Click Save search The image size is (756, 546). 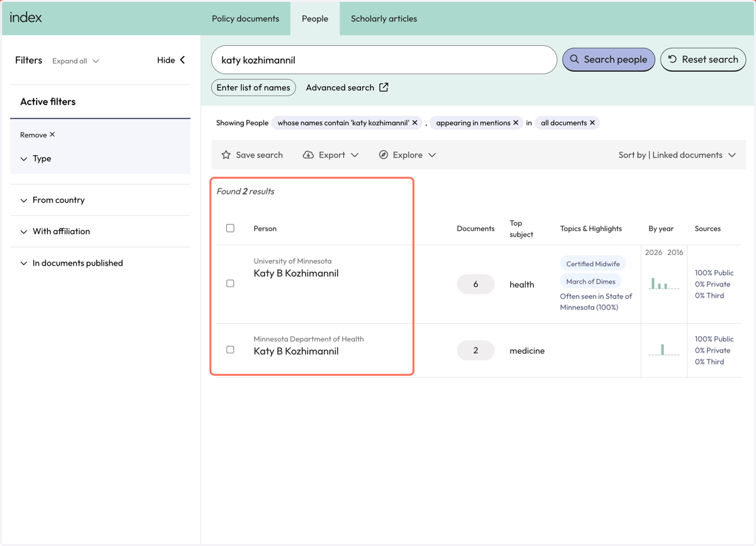[x=252, y=155]
